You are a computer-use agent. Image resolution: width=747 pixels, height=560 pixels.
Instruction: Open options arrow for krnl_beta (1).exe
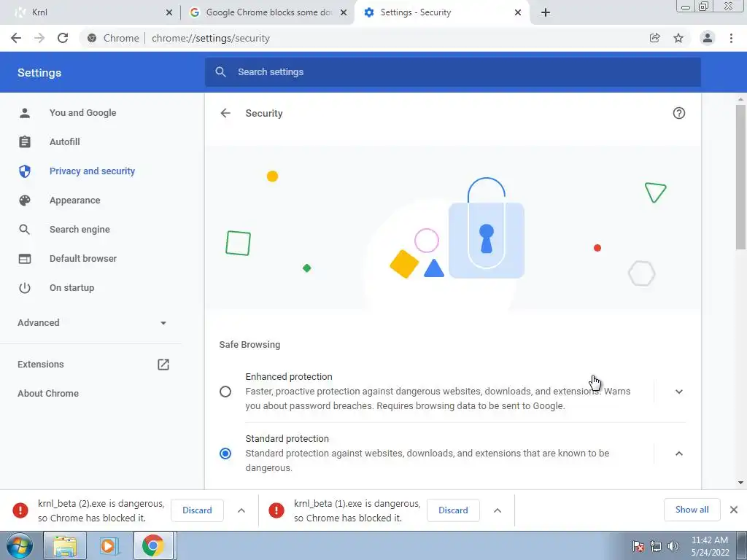[498, 510]
